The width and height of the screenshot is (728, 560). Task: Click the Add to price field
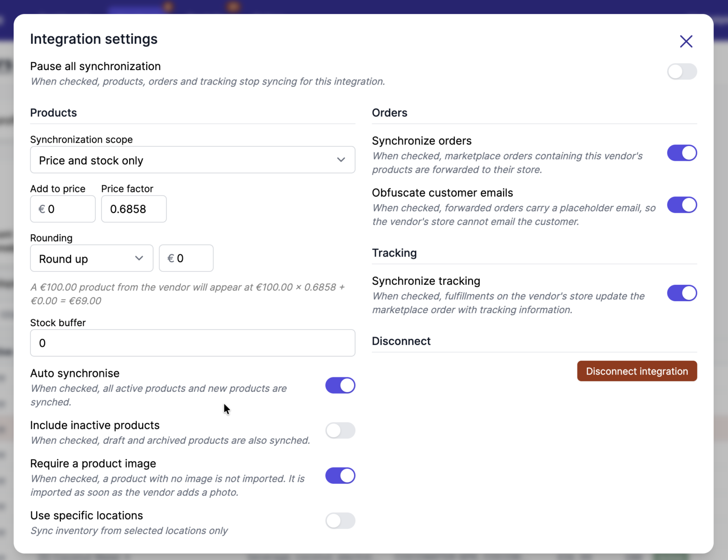63,209
